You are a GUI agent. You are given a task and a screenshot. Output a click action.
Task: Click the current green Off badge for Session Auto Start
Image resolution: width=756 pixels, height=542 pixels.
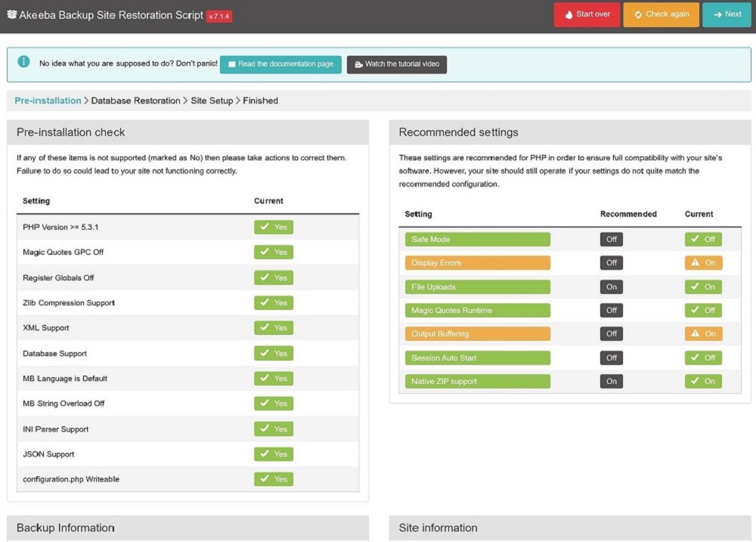coord(703,358)
